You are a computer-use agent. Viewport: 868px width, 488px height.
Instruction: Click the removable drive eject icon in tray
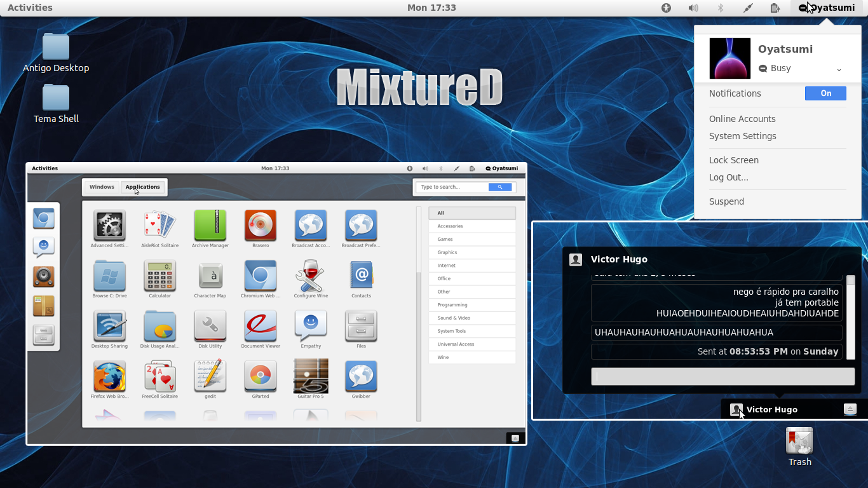point(850,409)
